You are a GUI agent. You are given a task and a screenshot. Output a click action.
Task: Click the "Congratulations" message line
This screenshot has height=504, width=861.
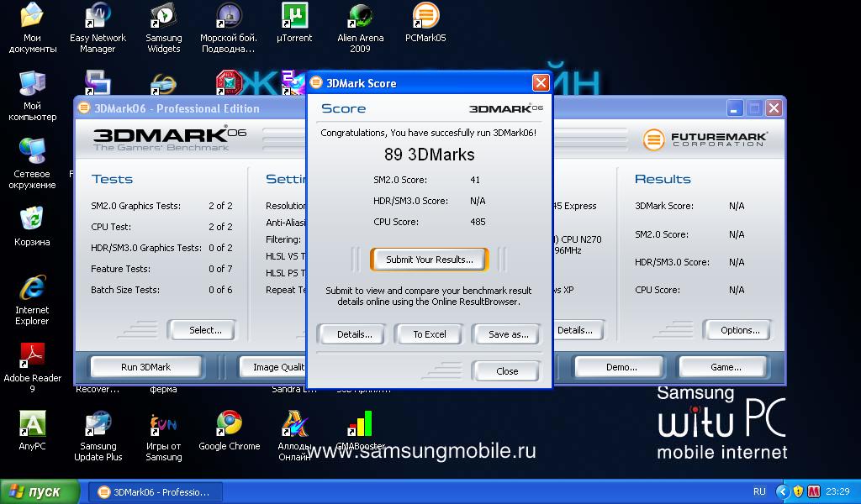[x=428, y=133]
